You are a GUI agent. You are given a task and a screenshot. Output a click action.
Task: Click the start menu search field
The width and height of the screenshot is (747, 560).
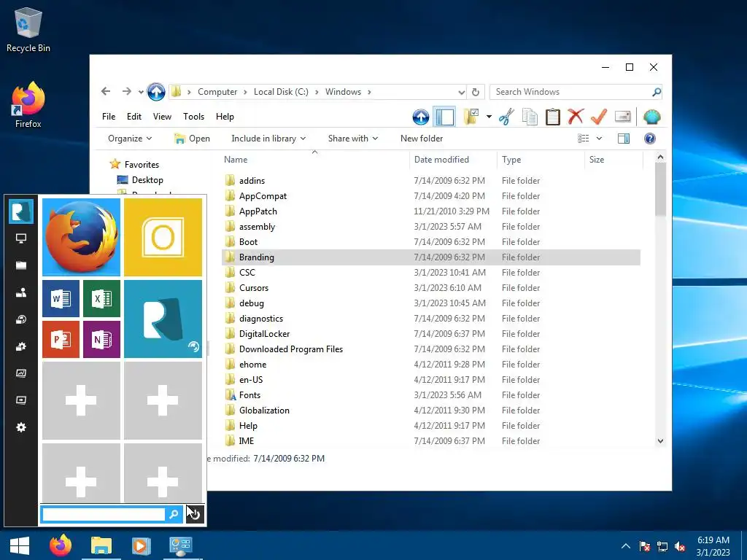(104, 514)
